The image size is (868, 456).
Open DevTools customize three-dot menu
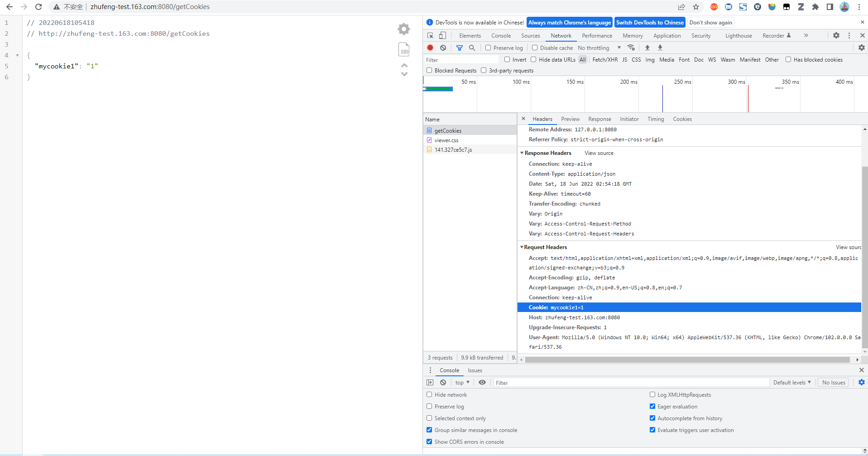click(x=849, y=35)
